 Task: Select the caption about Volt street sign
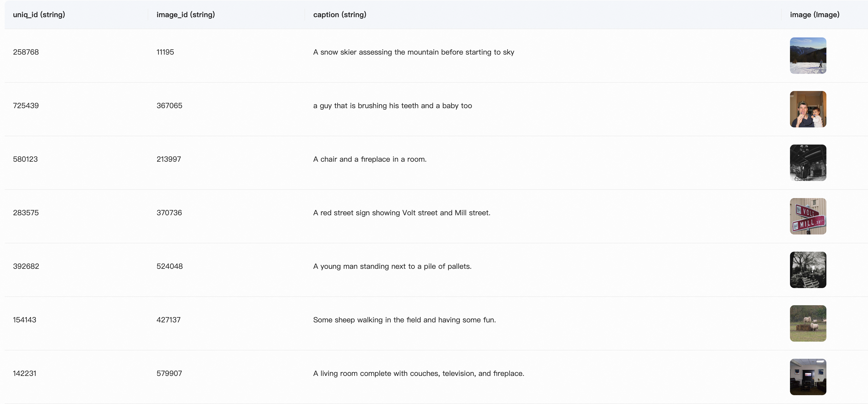tap(402, 213)
